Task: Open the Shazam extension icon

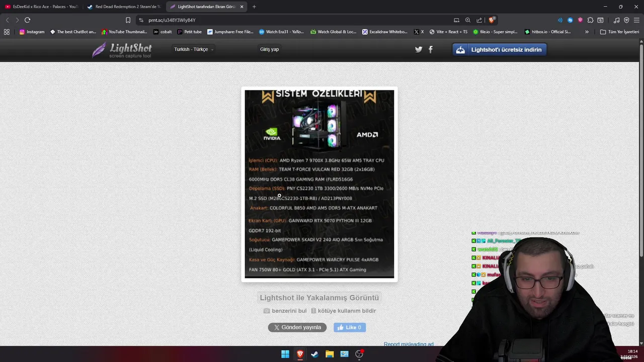Action: [x=570, y=20]
